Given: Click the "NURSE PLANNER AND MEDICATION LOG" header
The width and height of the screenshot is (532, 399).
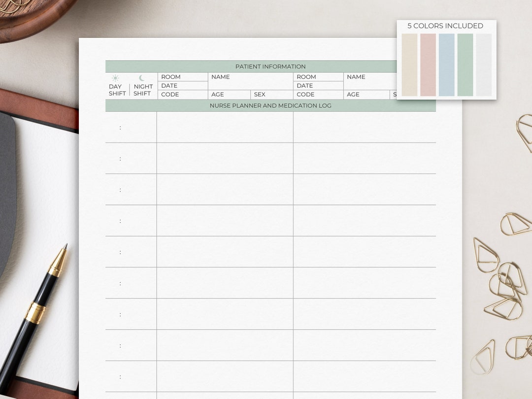Looking at the screenshot, I should (270, 105).
